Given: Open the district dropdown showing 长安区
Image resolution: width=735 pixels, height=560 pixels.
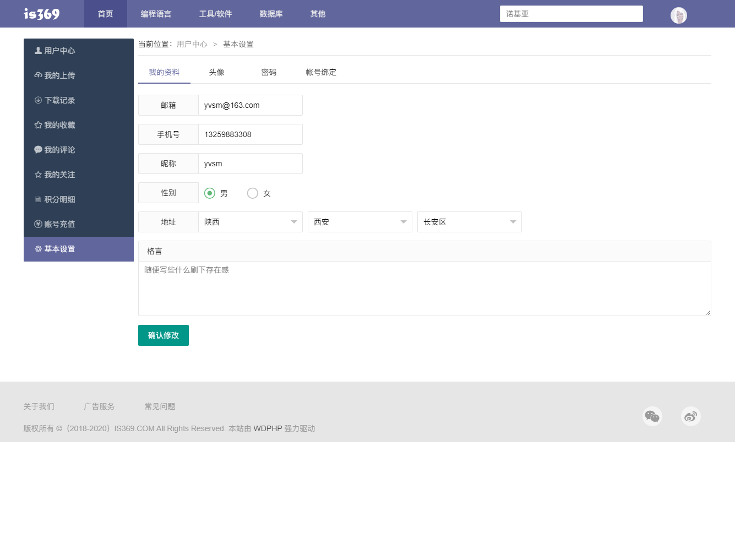Looking at the screenshot, I should point(470,222).
